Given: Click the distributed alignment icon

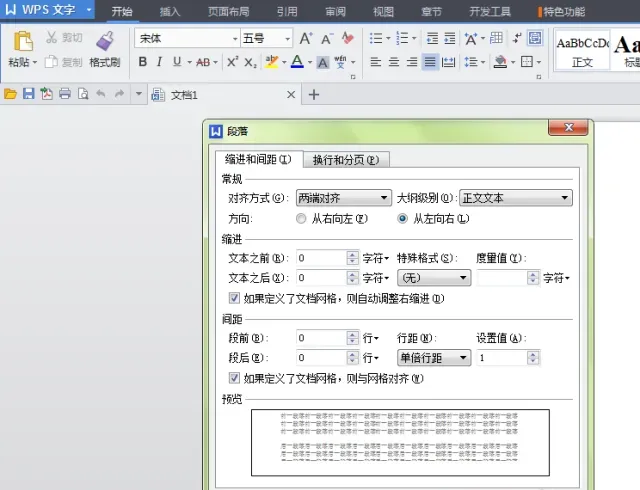Looking at the screenshot, I should coord(448,62).
